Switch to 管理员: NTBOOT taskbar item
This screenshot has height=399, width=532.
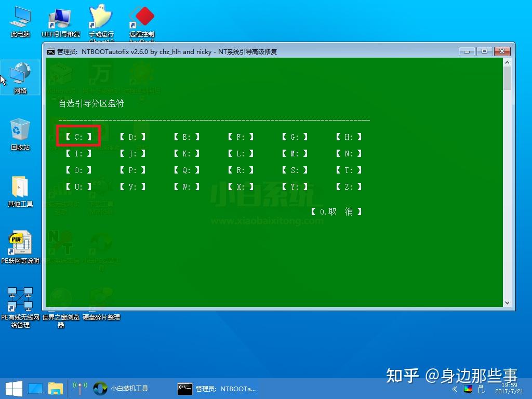[217, 388]
